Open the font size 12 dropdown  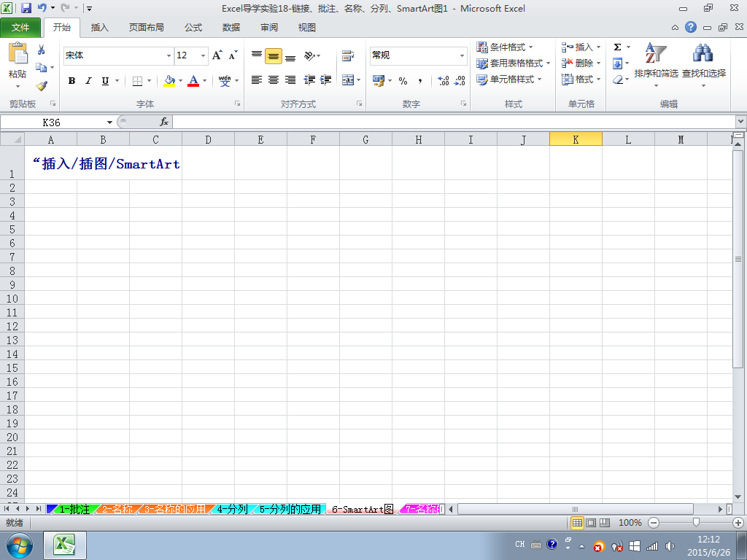click(x=203, y=55)
